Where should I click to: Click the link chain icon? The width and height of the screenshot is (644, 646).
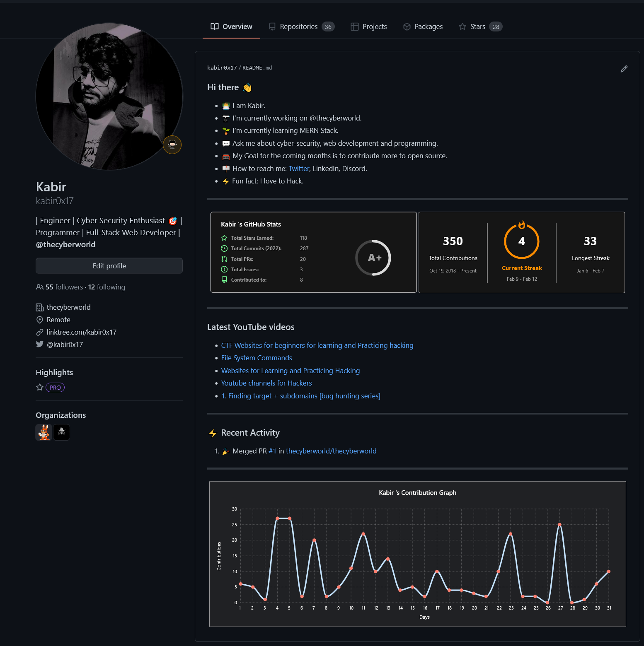40,332
